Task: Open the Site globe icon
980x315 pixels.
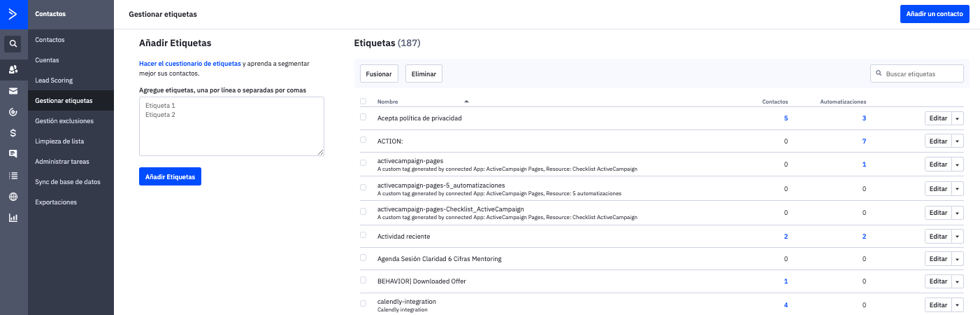Action: coord(13,197)
